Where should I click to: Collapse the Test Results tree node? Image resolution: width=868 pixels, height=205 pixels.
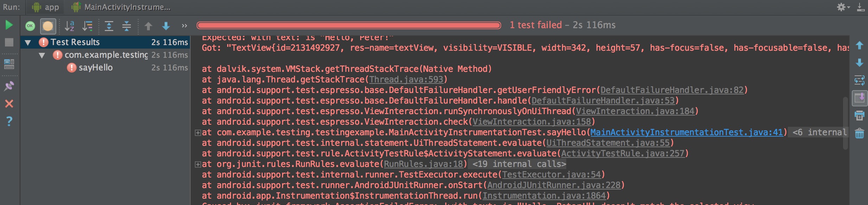point(28,43)
